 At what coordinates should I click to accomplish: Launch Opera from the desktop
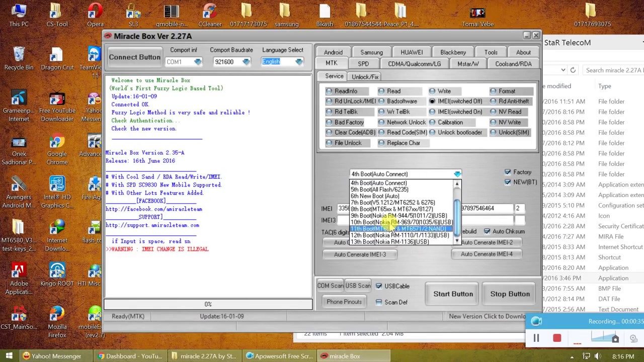tap(95, 15)
